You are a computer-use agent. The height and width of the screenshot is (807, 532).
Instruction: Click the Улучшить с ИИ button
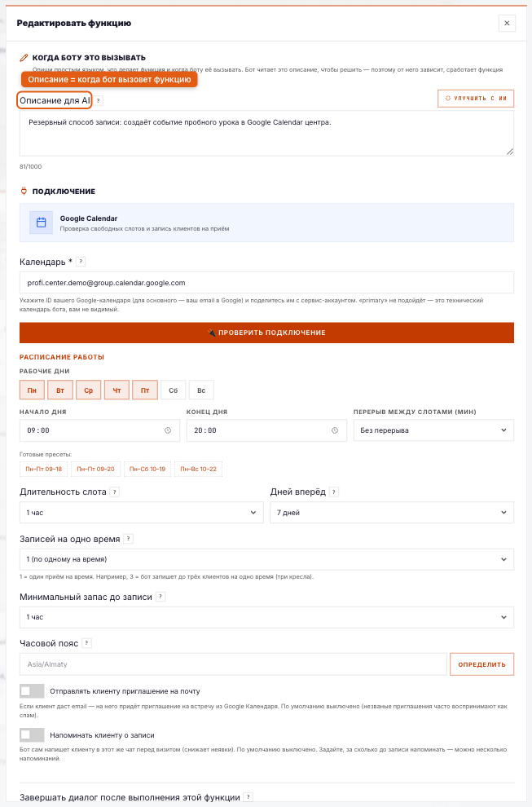[476, 99]
